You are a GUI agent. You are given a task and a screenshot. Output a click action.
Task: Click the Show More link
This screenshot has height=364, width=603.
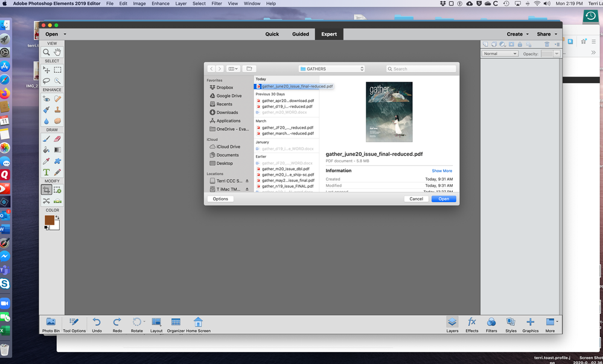pyautogui.click(x=442, y=171)
